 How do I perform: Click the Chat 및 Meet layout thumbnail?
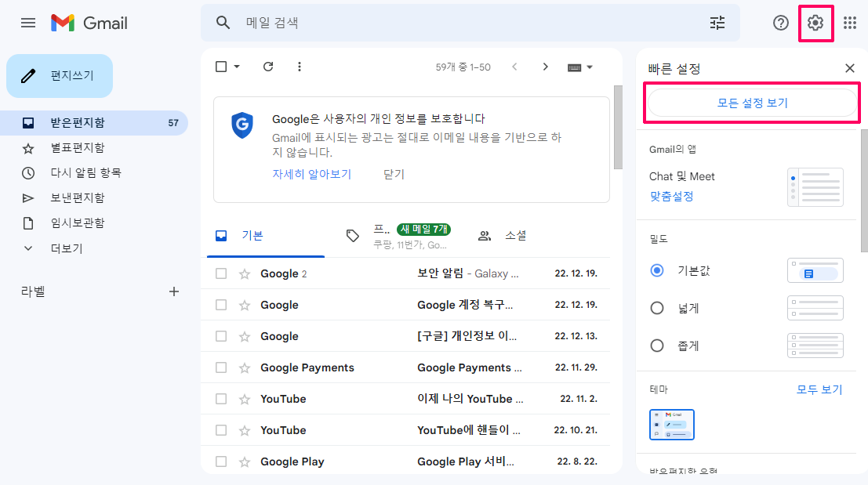pos(815,187)
